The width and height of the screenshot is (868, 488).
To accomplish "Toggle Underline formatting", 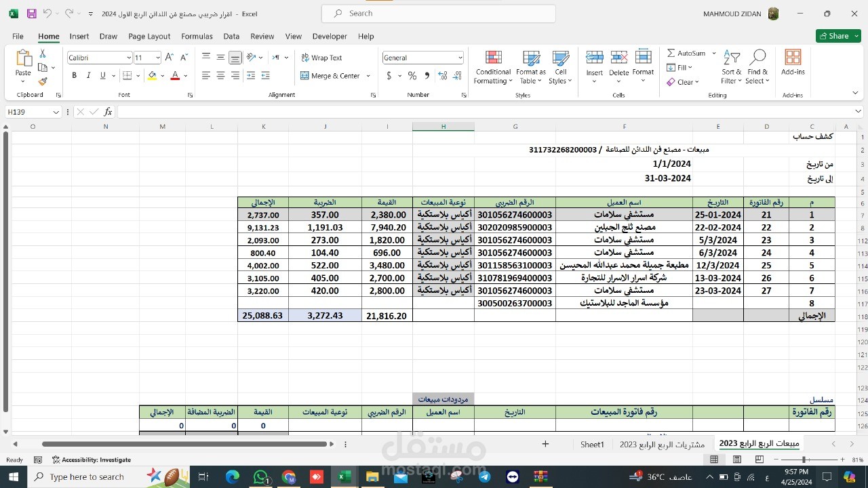I will click(x=103, y=76).
